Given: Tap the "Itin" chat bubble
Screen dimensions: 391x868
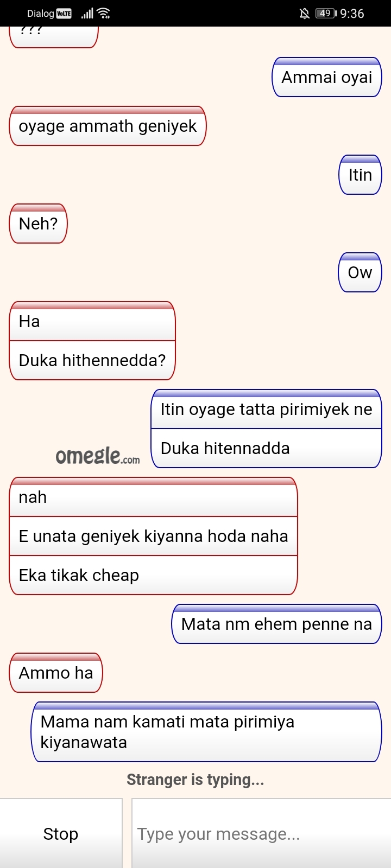Looking at the screenshot, I should click(360, 175).
